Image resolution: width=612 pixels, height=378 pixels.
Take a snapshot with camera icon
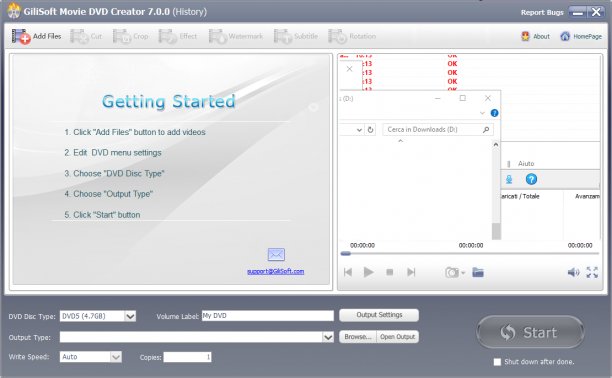coord(452,272)
